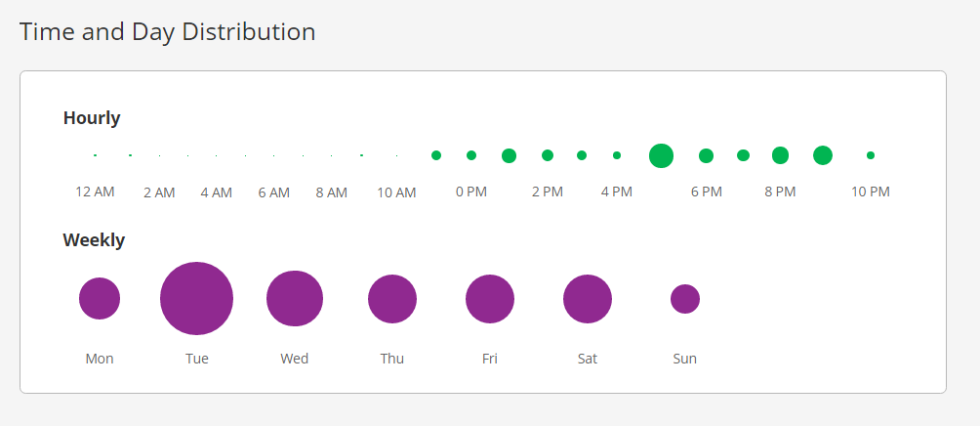Click the green bubble above 2 PM

(548, 155)
